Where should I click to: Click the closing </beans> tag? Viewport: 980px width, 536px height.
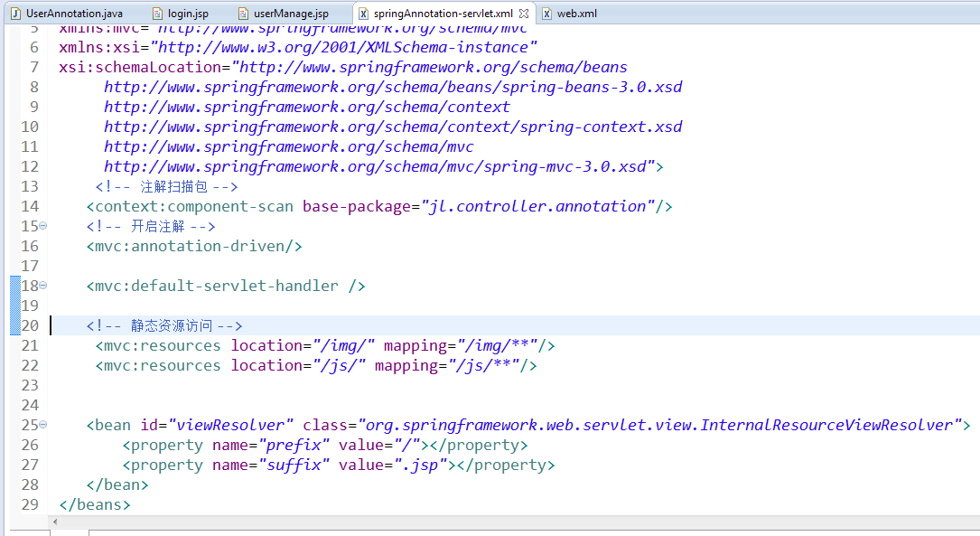click(x=95, y=504)
